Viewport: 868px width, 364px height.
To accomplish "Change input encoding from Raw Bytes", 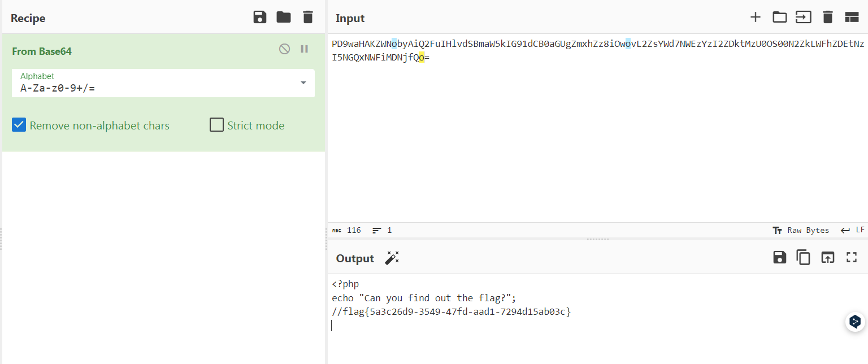I will [801, 231].
